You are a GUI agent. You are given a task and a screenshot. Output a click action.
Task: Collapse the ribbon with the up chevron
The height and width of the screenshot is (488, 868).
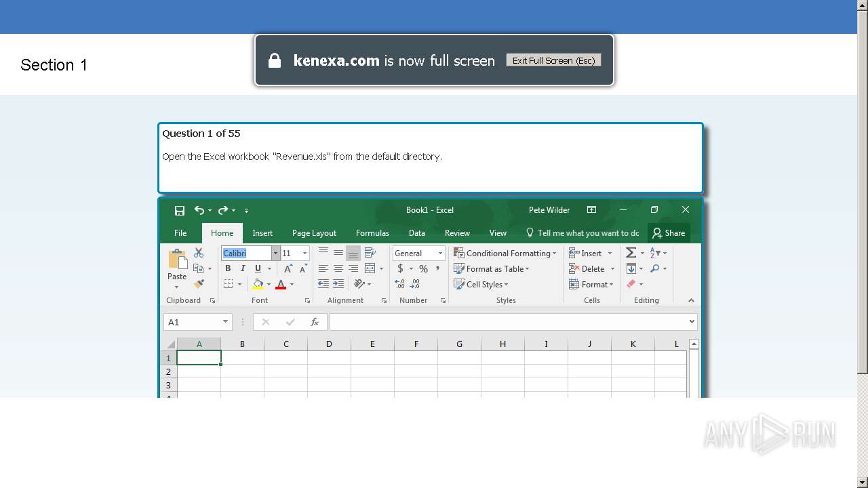tap(691, 300)
